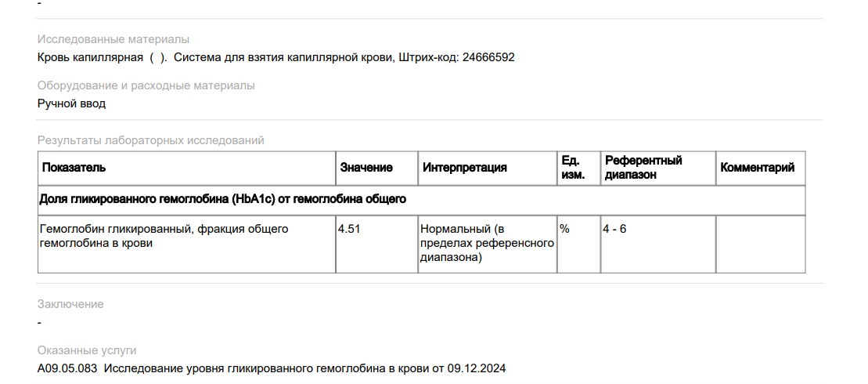Viewport: 868px width, 384px height.
Task: Click the Интерпретация column header
Action: [487, 168]
